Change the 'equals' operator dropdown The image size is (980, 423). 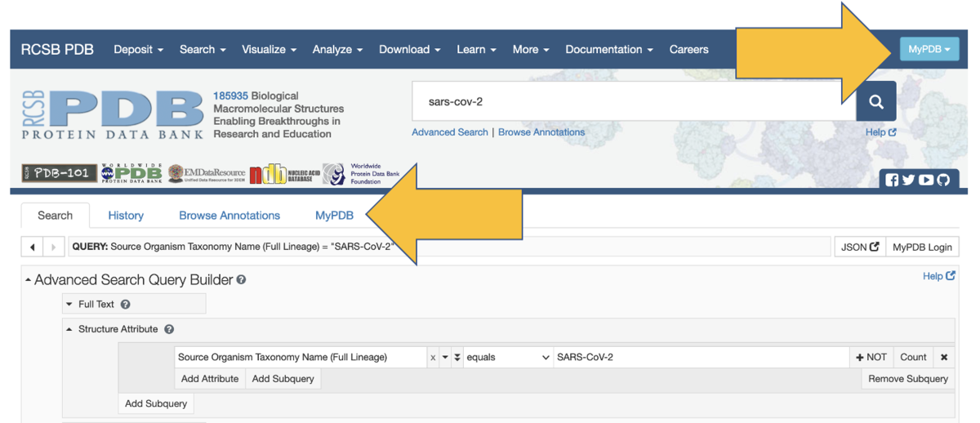pos(508,358)
